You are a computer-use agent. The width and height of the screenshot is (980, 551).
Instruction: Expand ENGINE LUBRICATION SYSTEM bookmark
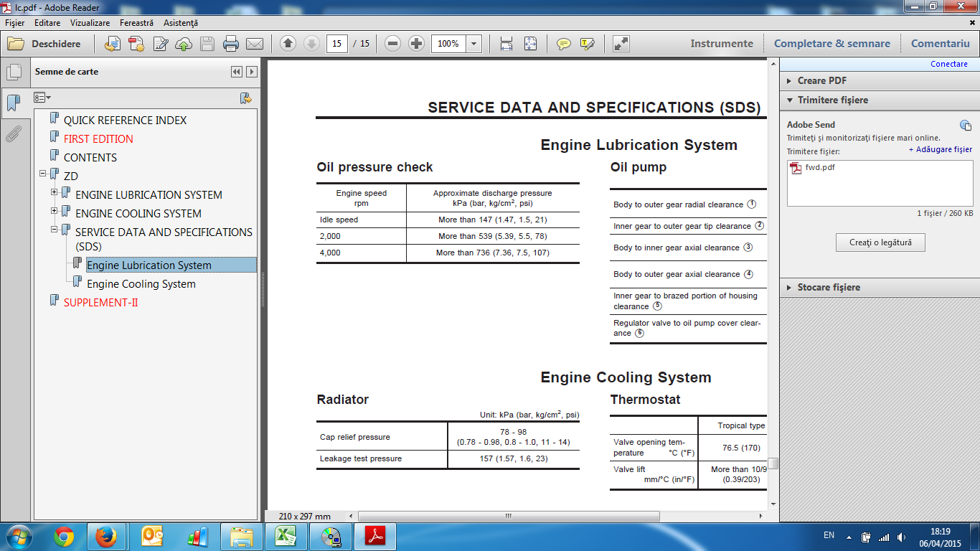(x=55, y=193)
